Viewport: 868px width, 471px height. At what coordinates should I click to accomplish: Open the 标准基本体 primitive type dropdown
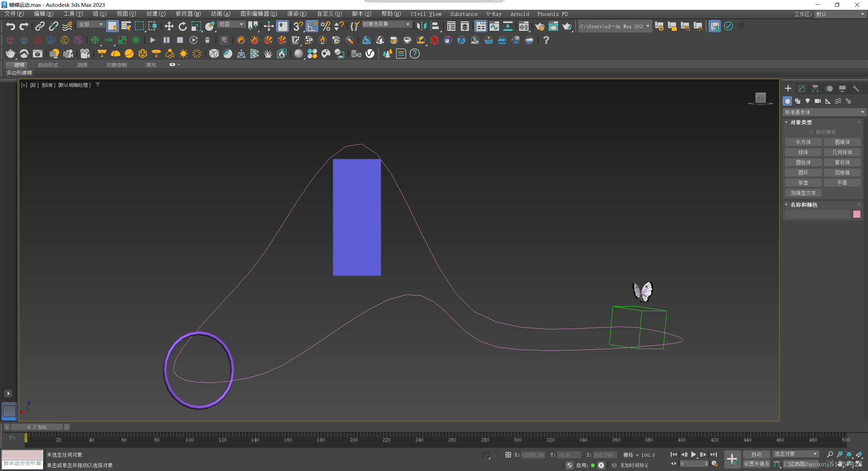(x=824, y=112)
